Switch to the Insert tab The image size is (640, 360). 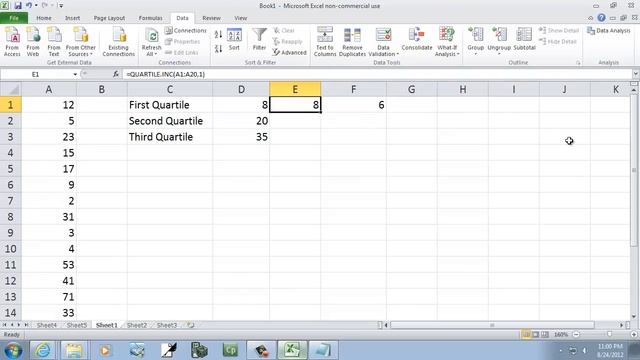tap(72, 18)
